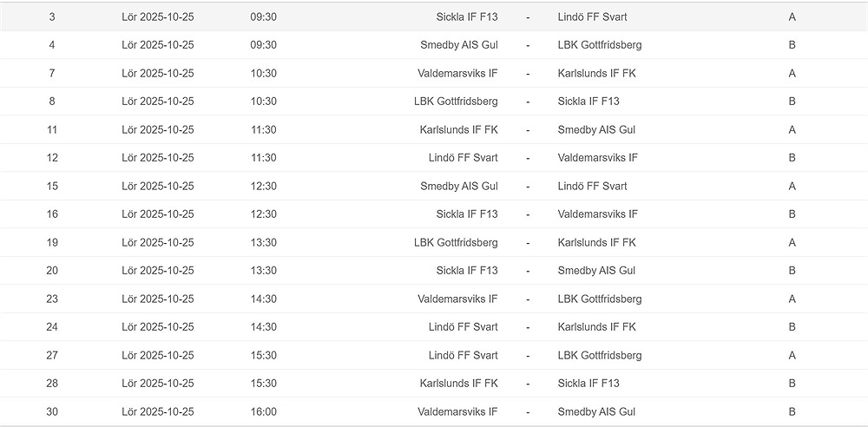Click the 11:30 time in match 11 row
868x427 pixels.
point(263,129)
